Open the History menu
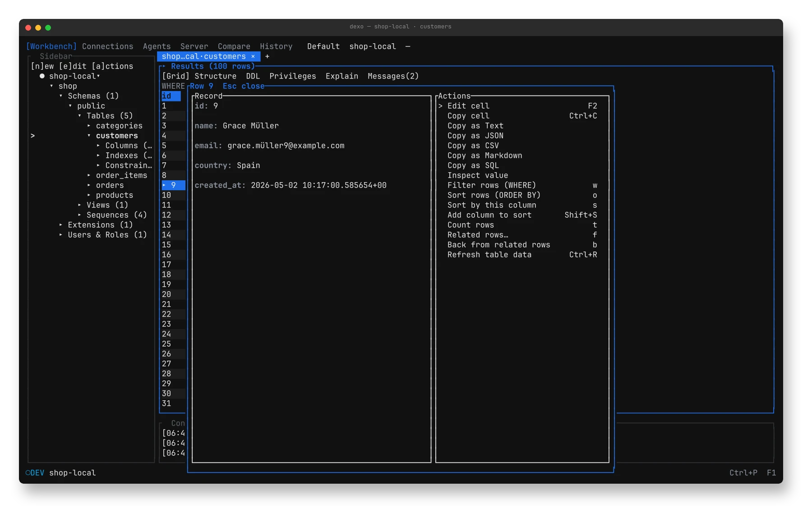This screenshot has height=522, width=812. (276, 46)
